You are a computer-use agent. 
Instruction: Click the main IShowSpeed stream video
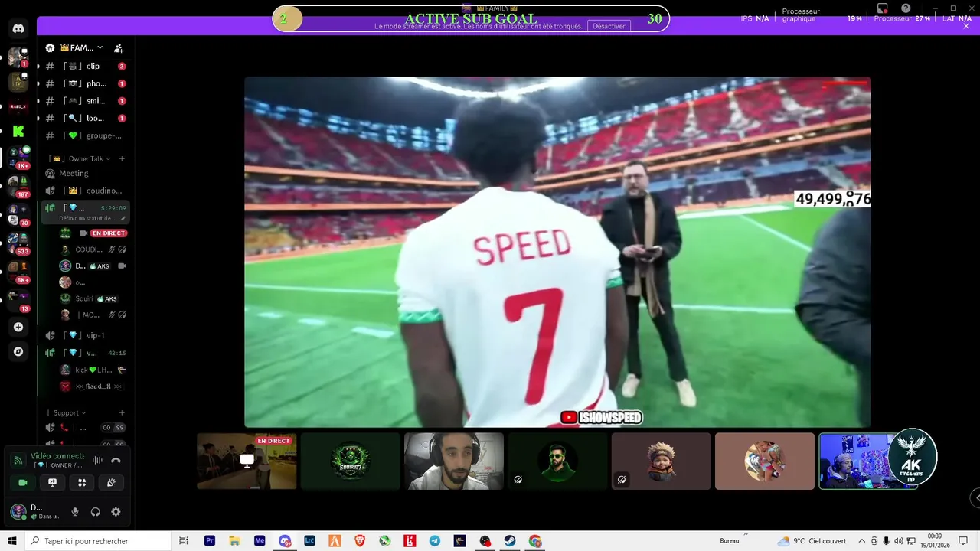pos(557,252)
